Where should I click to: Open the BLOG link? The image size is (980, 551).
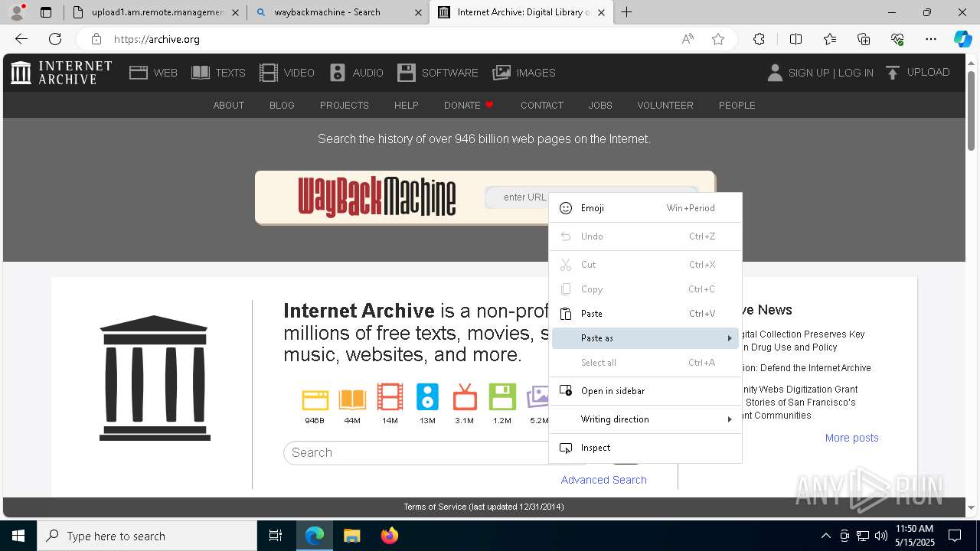tap(282, 106)
